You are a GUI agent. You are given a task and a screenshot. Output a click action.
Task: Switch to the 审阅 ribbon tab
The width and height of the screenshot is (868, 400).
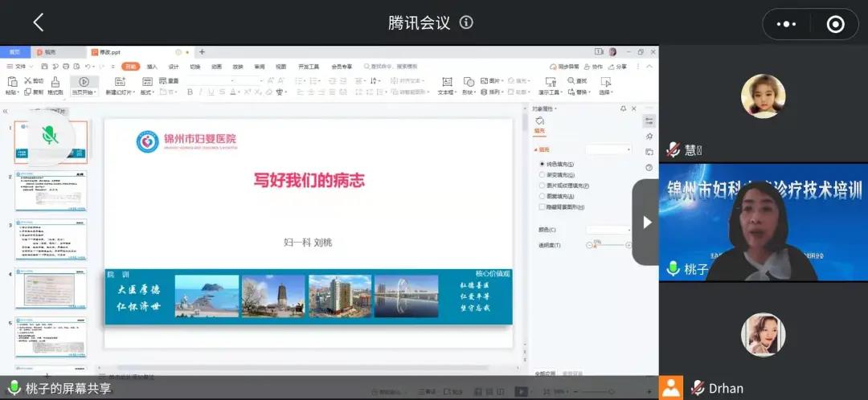click(259, 67)
